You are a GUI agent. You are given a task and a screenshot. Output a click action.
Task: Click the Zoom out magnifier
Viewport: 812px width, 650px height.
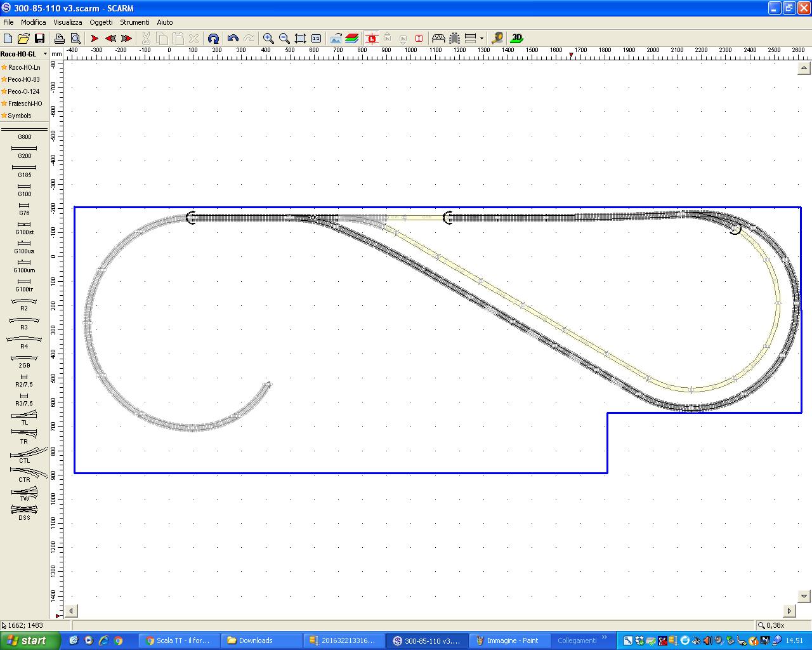284,38
